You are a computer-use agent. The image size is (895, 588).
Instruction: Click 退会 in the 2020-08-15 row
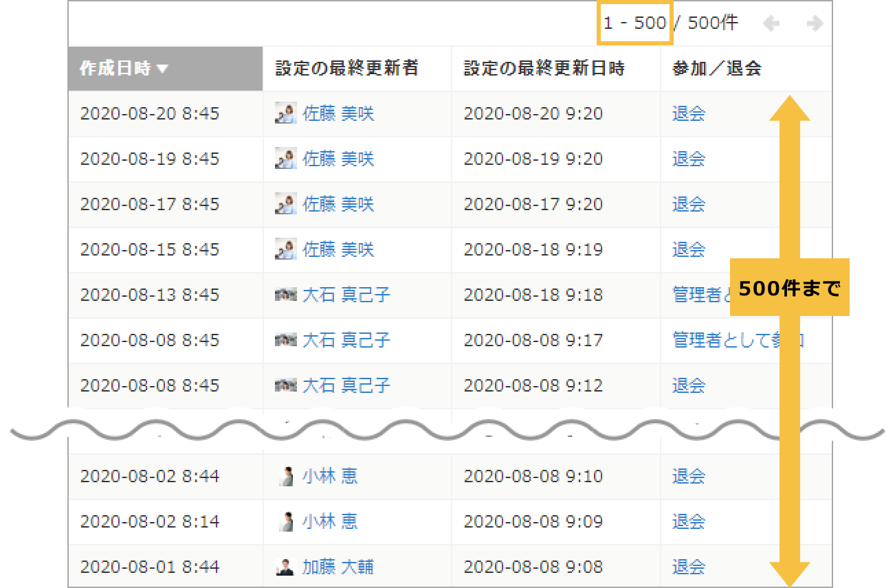(688, 249)
